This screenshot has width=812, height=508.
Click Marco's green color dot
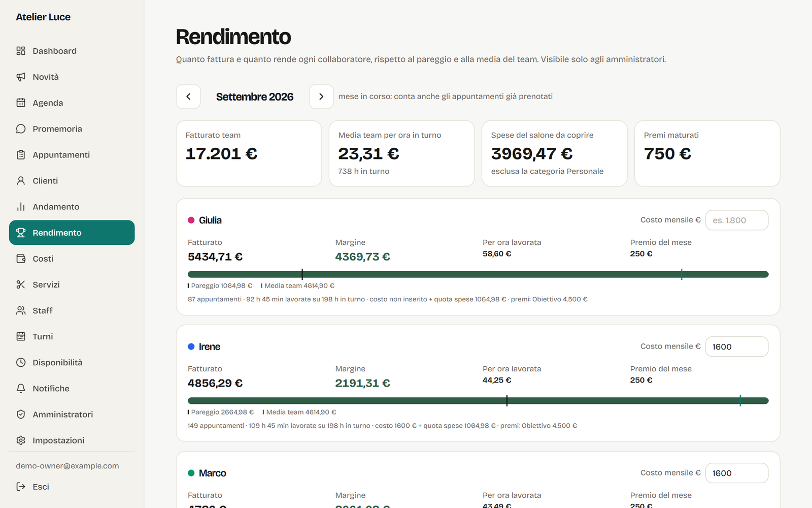(191, 473)
